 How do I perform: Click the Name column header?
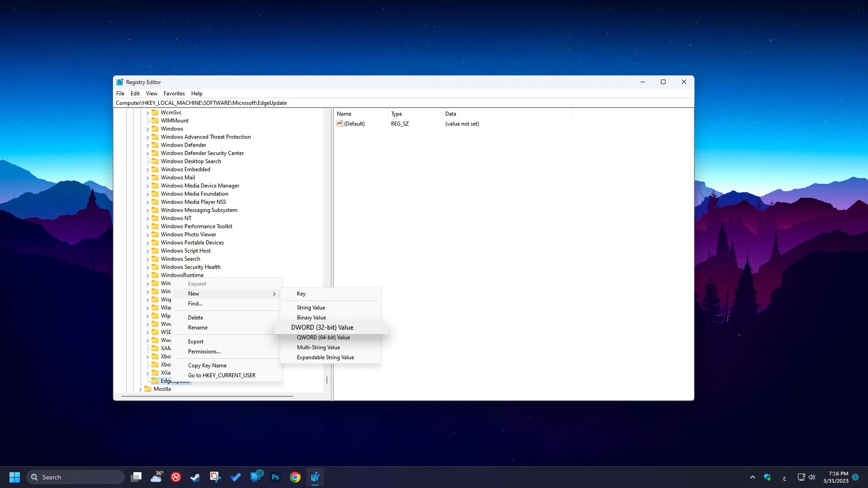pos(361,114)
